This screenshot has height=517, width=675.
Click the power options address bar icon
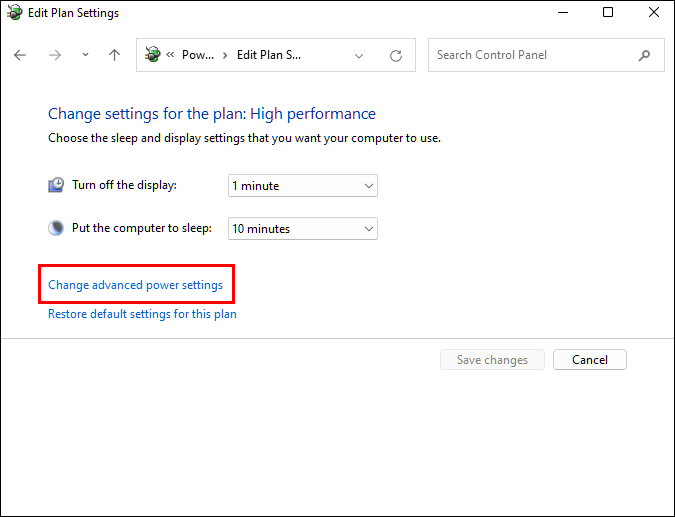tap(153, 55)
